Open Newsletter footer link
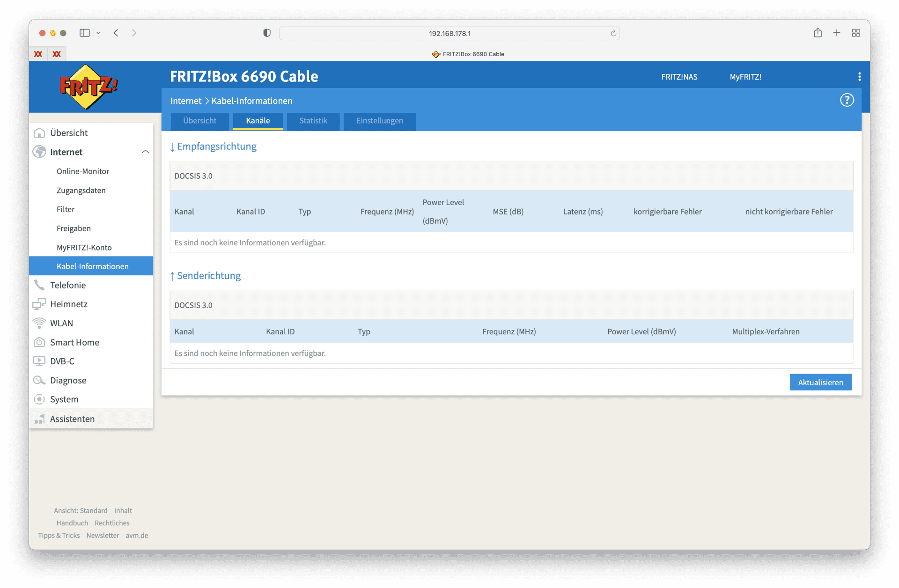Screen dimensions: 899x588 click(x=103, y=536)
